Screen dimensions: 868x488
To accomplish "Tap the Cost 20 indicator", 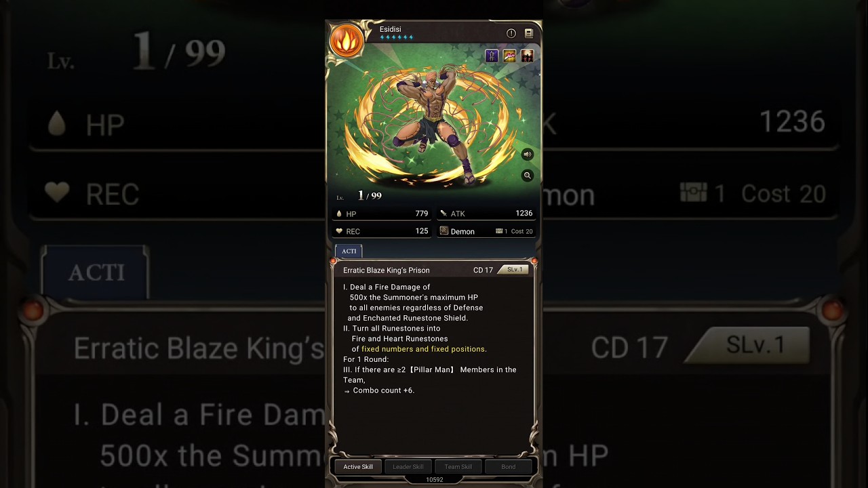I will pyautogui.click(x=521, y=231).
